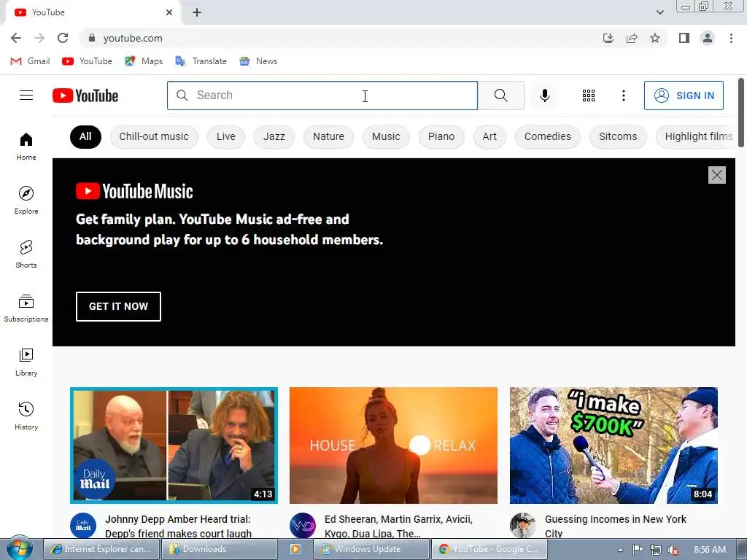The width and height of the screenshot is (747, 560).
Task: Open the YouTube bookmark in bookmarks bar
Action: point(88,61)
